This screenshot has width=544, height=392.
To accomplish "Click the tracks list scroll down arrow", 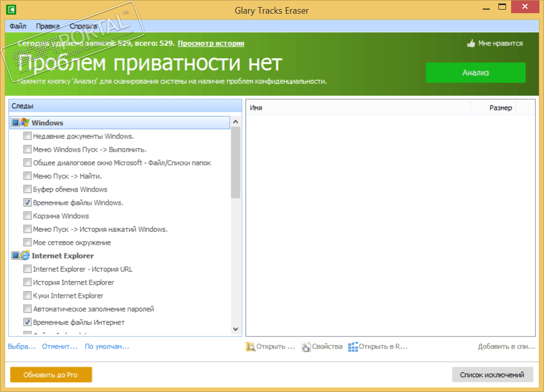I will [x=236, y=329].
